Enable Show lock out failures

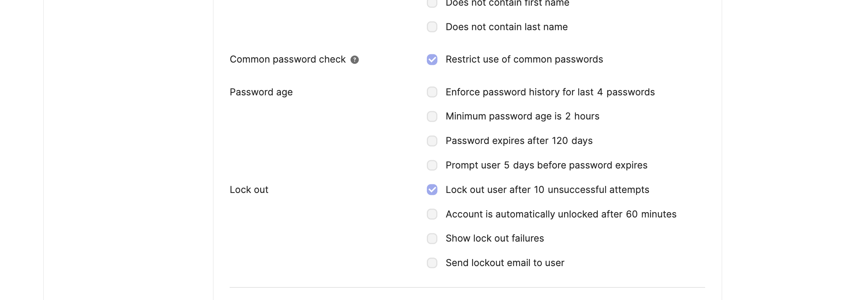point(432,239)
